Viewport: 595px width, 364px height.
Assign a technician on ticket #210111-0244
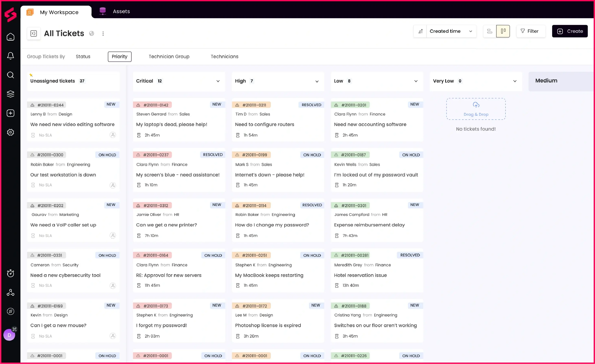113,135
